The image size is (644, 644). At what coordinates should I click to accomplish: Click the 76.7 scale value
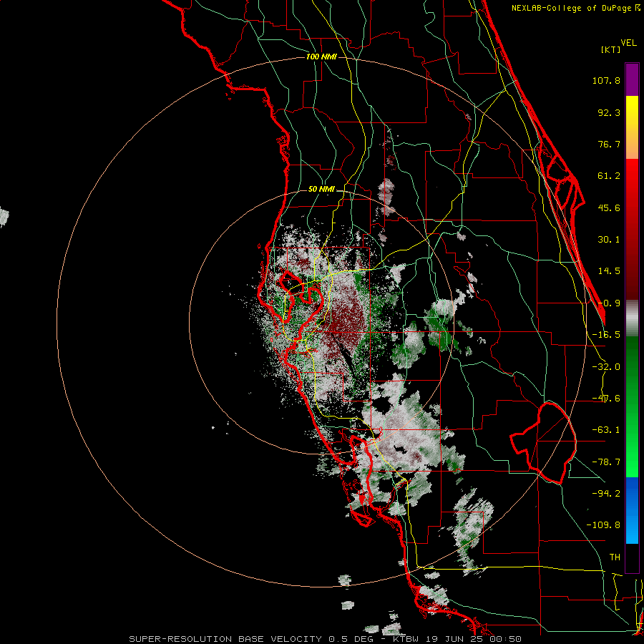pos(609,144)
